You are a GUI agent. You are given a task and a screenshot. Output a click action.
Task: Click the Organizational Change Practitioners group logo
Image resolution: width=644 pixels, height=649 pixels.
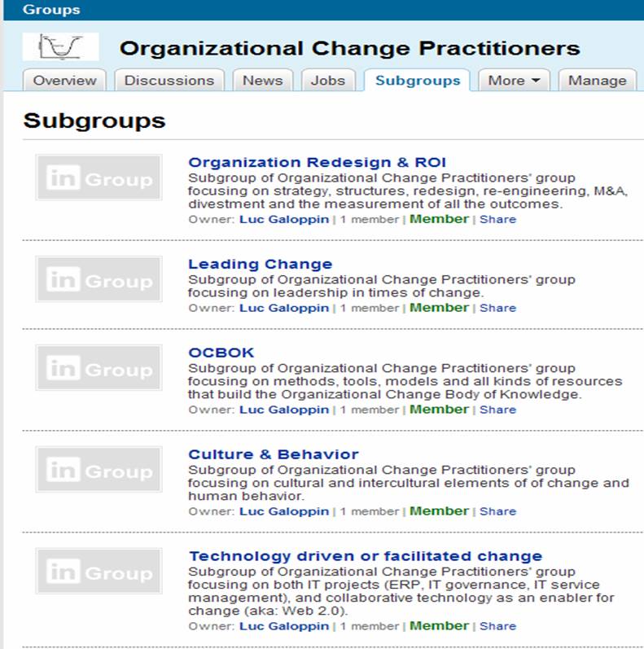[60, 46]
